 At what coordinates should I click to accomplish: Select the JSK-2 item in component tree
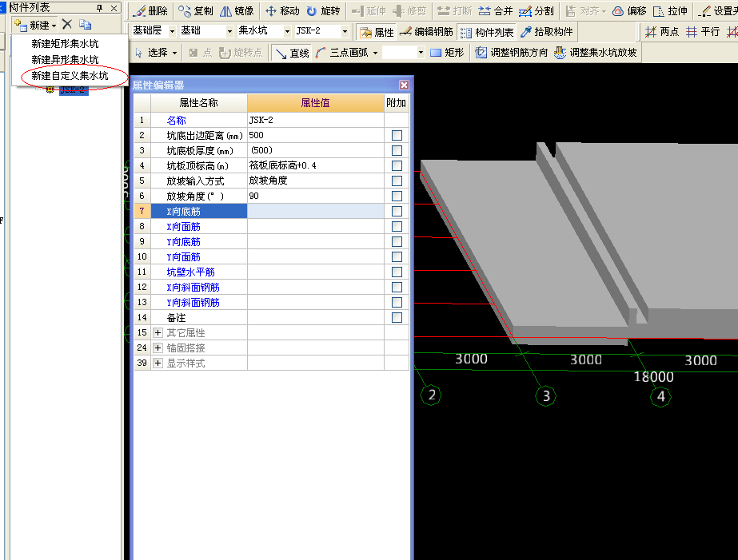(x=72, y=89)
